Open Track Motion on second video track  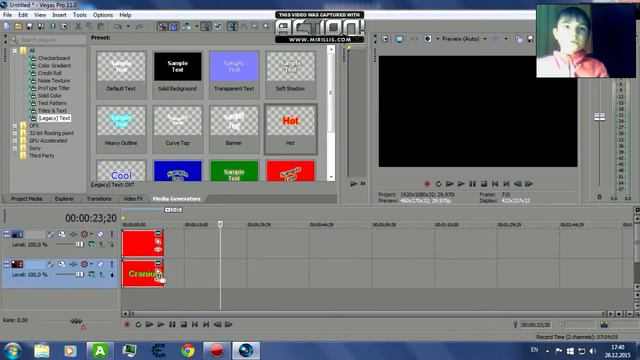point(62,264)
